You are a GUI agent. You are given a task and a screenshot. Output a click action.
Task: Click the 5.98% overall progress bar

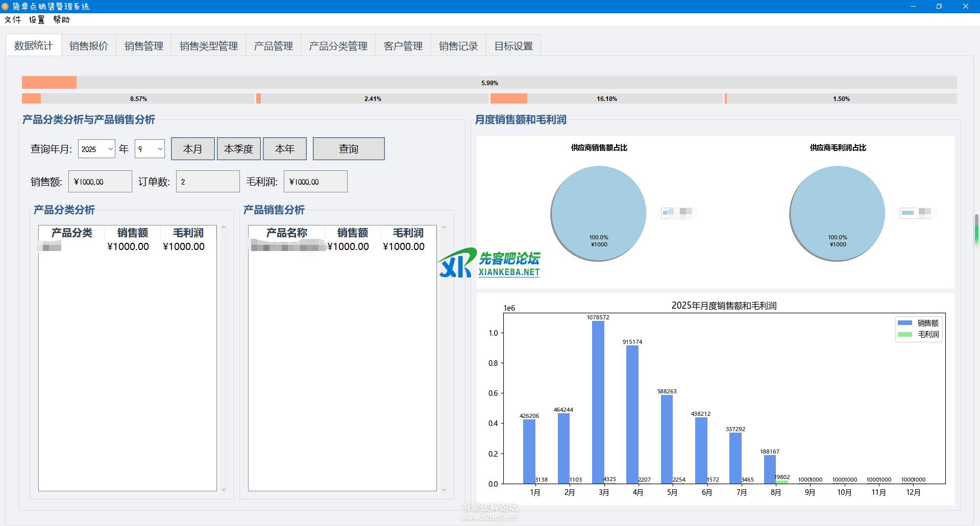(489, 83)
